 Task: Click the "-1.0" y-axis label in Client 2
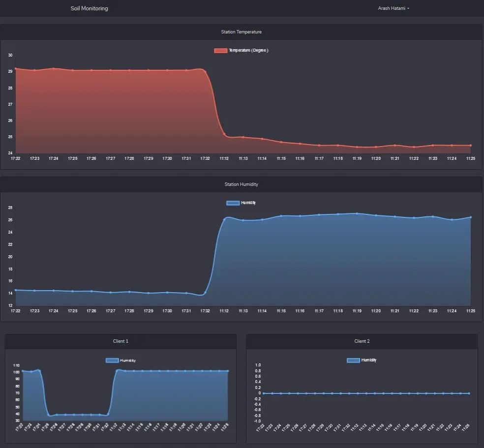coord(257,421)
